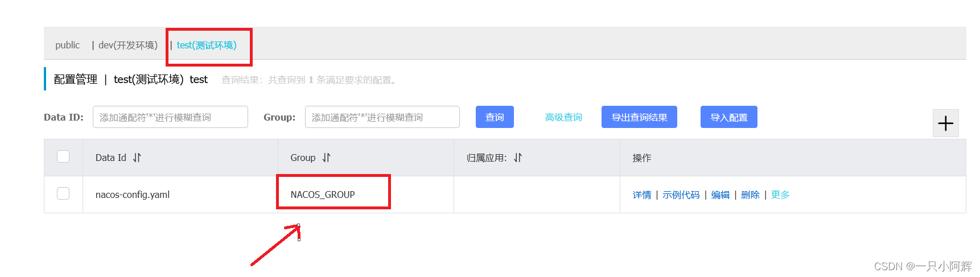
Task: Open 高级查询 advanced search
Action: [x=563, y=117]
